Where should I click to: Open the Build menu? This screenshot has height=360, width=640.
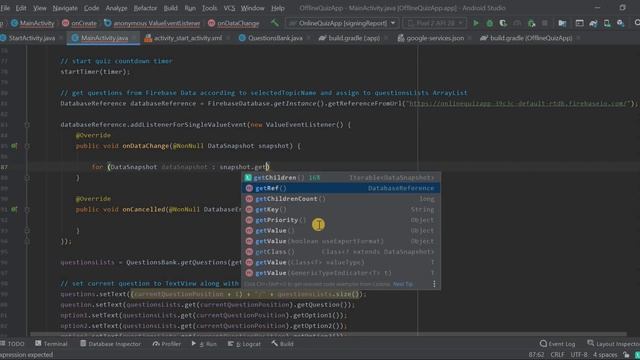coord(170,8)
